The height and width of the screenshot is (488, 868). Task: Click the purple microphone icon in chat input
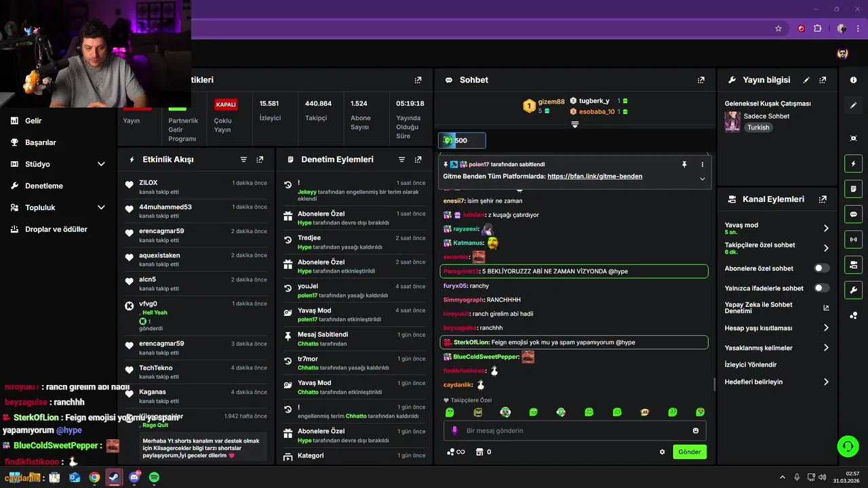point(454,430)
